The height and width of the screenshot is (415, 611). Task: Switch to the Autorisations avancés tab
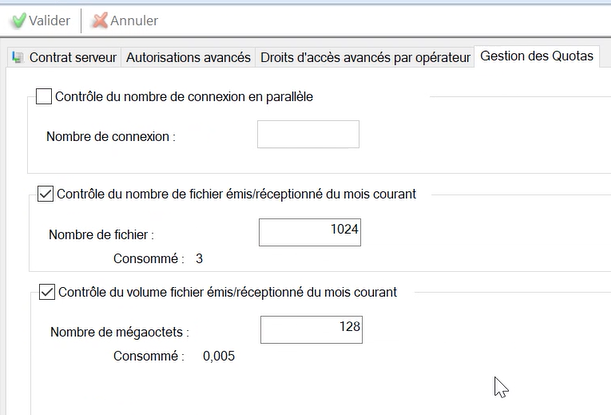pos(188,58)
